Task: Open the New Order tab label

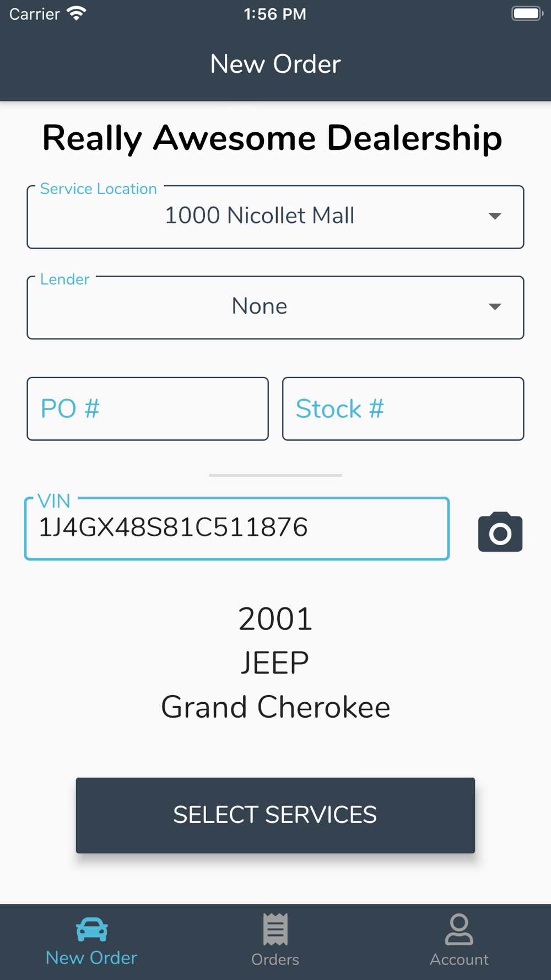Action: click(x=91, y=958)
